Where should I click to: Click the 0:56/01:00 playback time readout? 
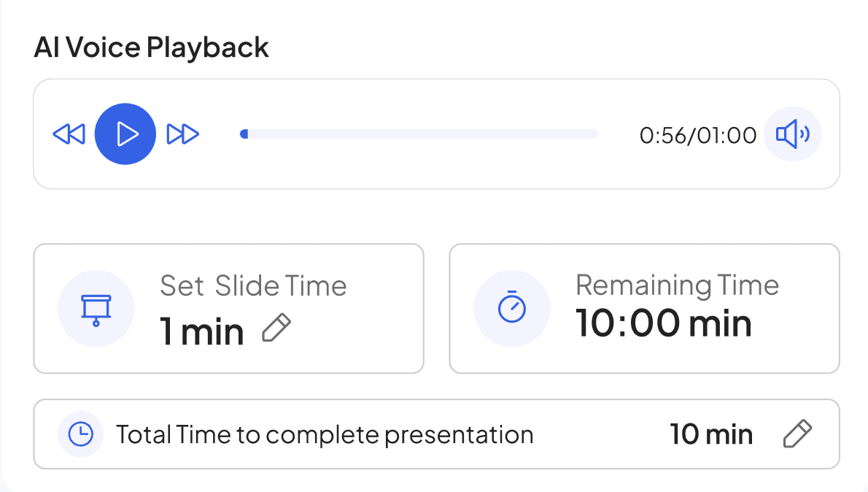[697, 135]
